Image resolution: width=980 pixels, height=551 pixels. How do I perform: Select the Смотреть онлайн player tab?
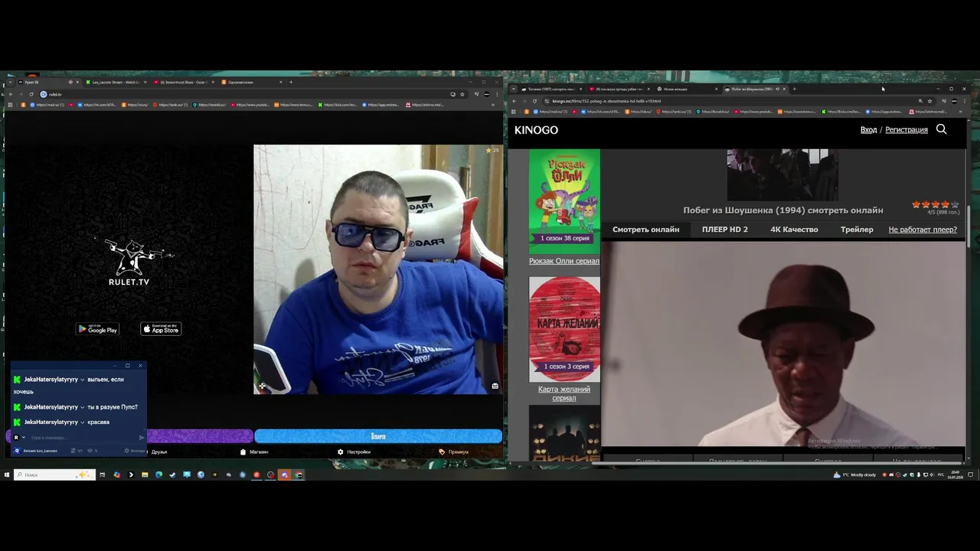[645, 230]
